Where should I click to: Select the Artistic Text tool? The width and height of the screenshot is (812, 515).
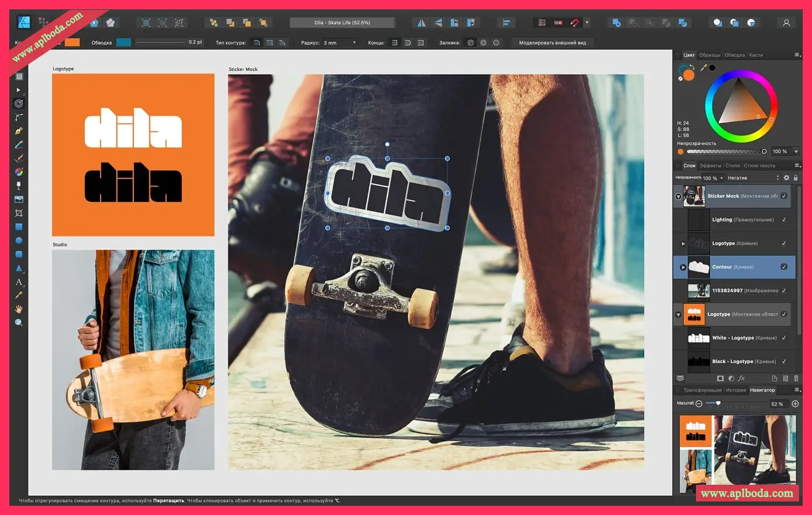pos(19,282)
